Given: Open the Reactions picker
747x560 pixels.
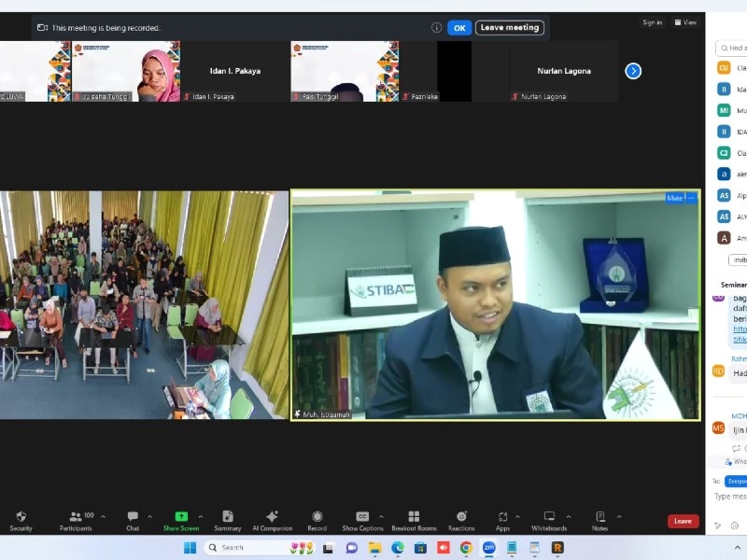Looking at the screenshot, I should pos(461,521).
